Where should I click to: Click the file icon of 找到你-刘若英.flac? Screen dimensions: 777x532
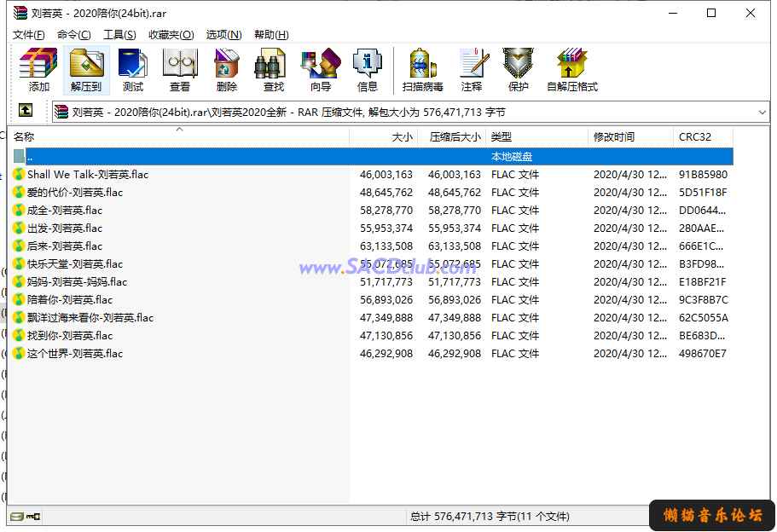click(18, 335)
